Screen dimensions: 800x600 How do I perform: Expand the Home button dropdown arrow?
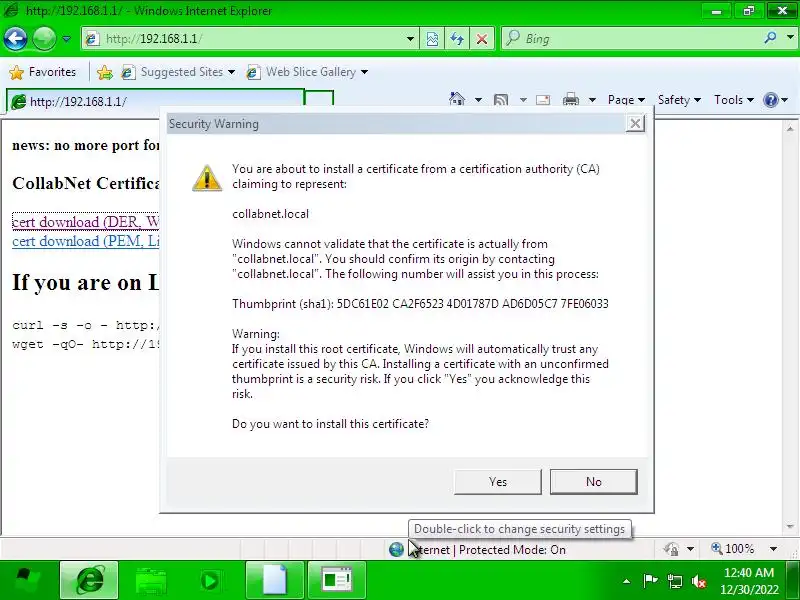478,100
